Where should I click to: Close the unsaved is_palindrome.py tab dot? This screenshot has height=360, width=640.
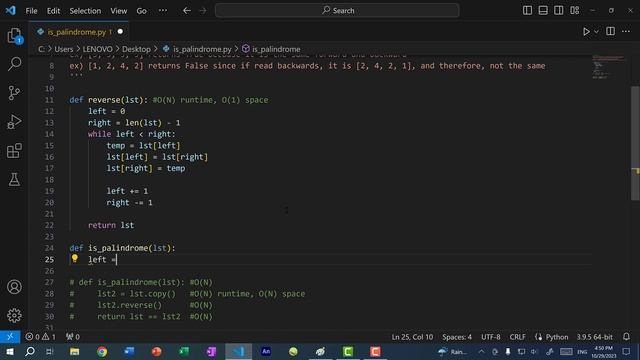point(120,31)
